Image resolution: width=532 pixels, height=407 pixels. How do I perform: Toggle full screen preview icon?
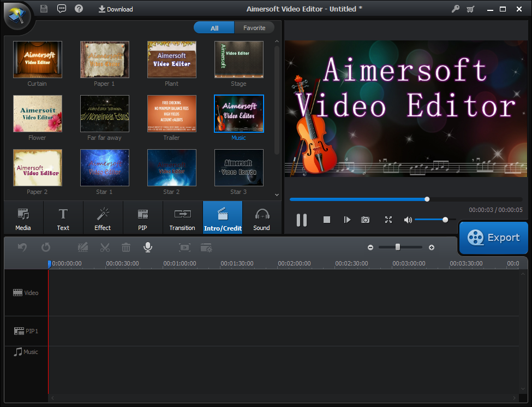tap(388, 220)
